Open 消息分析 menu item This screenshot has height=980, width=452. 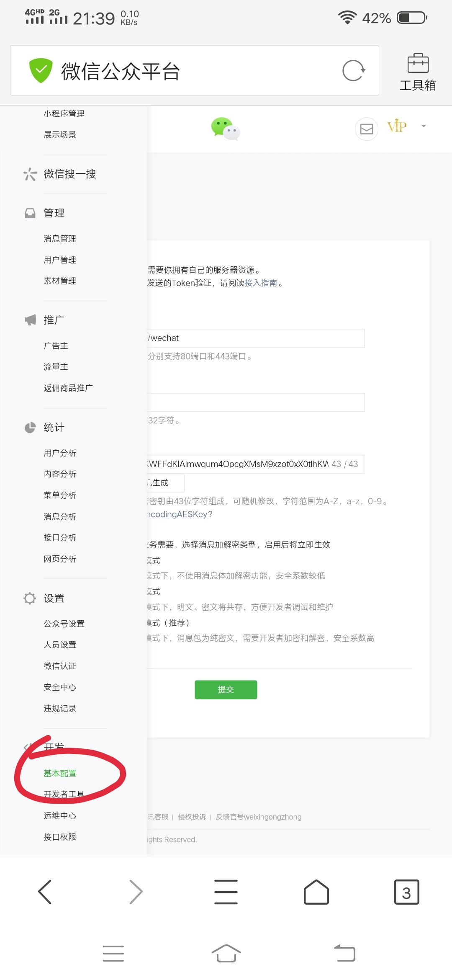[x=60, y=517]
